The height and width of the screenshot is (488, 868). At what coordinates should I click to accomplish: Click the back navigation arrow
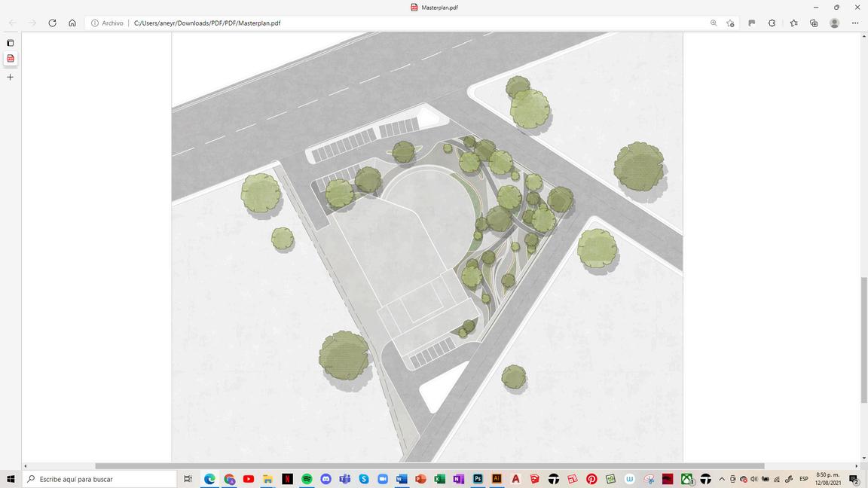click(x=13, y=23)
